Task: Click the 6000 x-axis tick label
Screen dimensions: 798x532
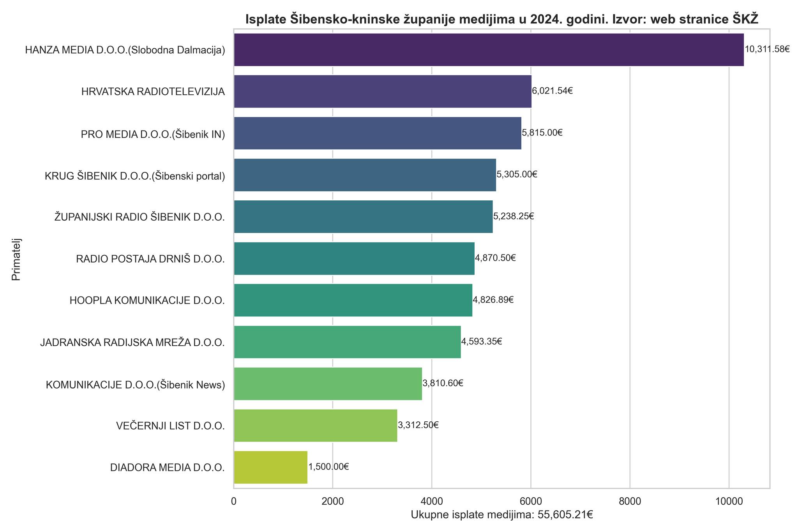Action: click(x=530, y=499)
